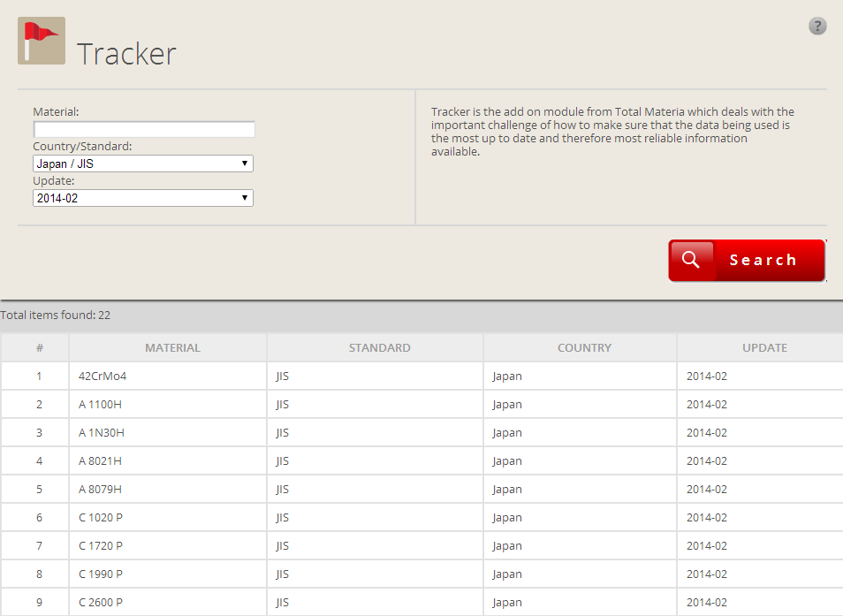Image resolution: width=843 pixels, height=616 pixels.
Task: Click the red Search button
Action: pos(747,261)
